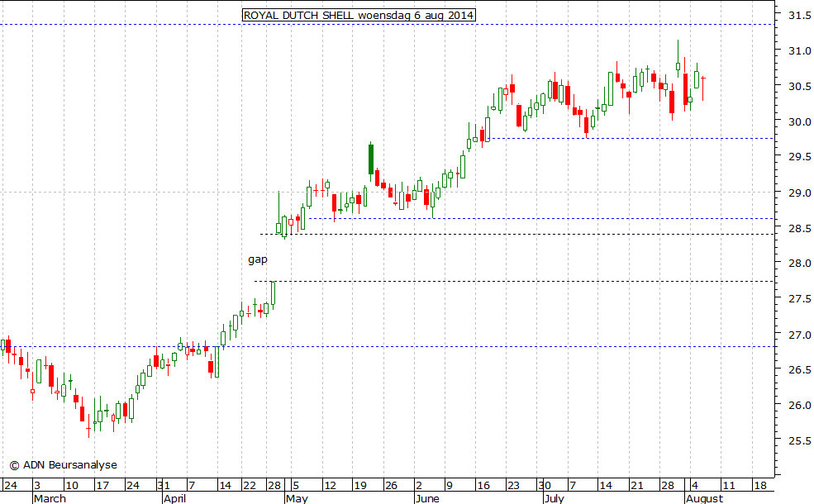Click the date label 14 in April

tap(225, 486)
